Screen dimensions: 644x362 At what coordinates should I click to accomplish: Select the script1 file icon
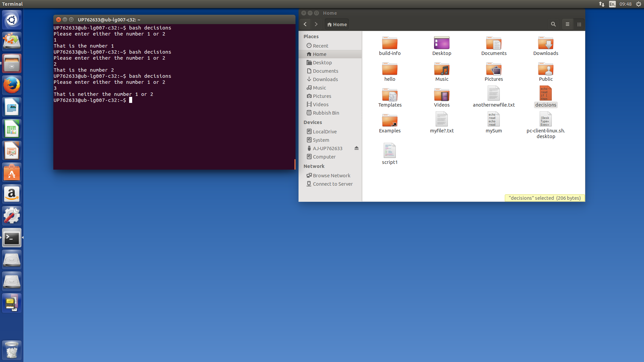390,154
